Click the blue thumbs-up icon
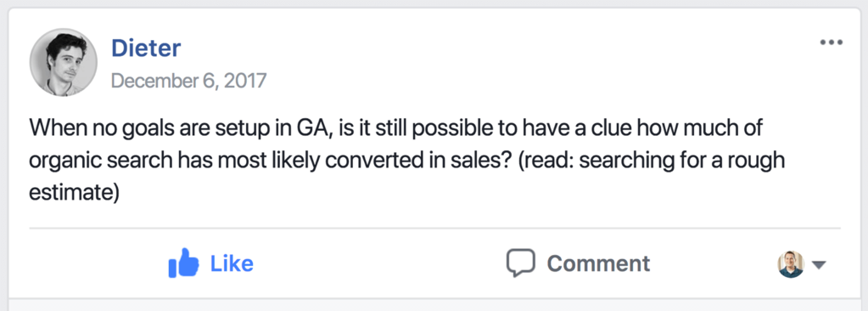The height and width of the screenshot is (311, 868). (183, 263)
